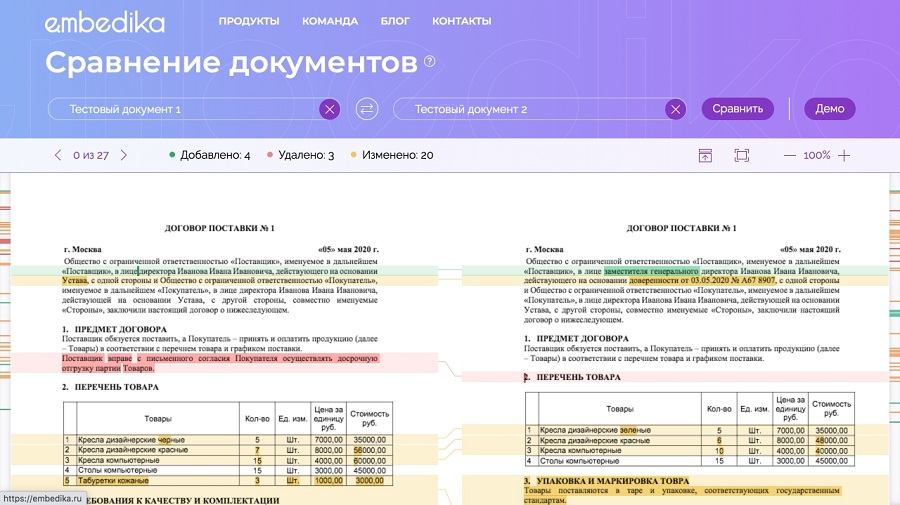The width and height of the screenshot is (900, 505).
Task: Toggle the Удалено changes filter
Action: point(299,155)
